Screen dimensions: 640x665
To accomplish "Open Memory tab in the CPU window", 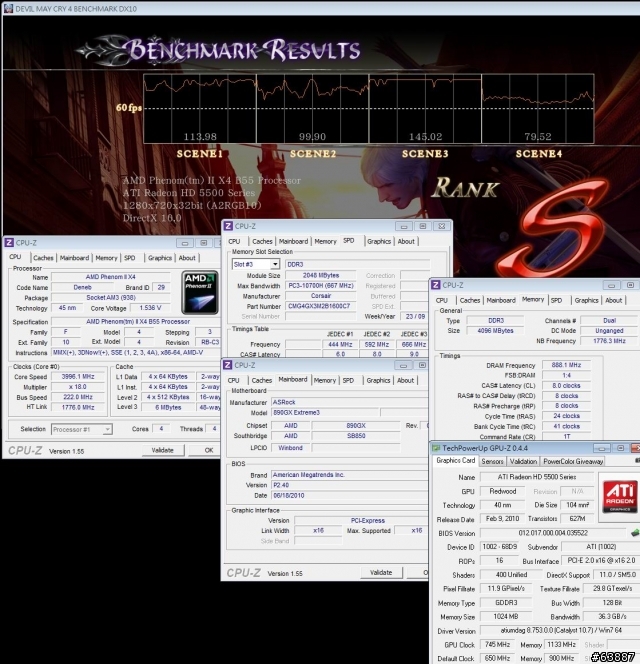I will [106, 258].
